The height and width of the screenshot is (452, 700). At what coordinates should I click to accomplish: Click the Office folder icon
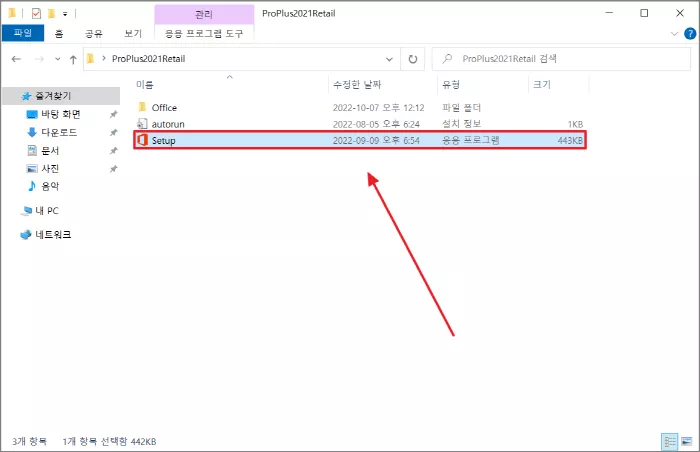click(x=142, y=107)
